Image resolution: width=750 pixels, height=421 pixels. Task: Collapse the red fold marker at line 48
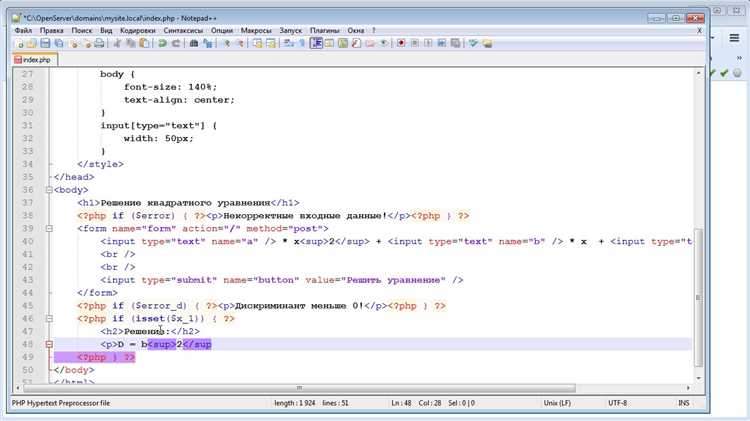click(49, 344)
